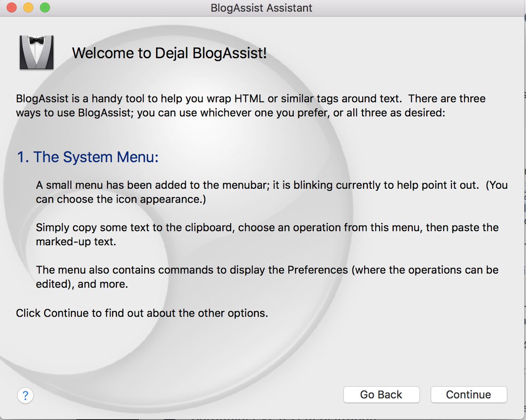Image resolution: width=526 pixels, height=420 pixels.
Task: Open help with the question mark button
Action: (25, 396)
